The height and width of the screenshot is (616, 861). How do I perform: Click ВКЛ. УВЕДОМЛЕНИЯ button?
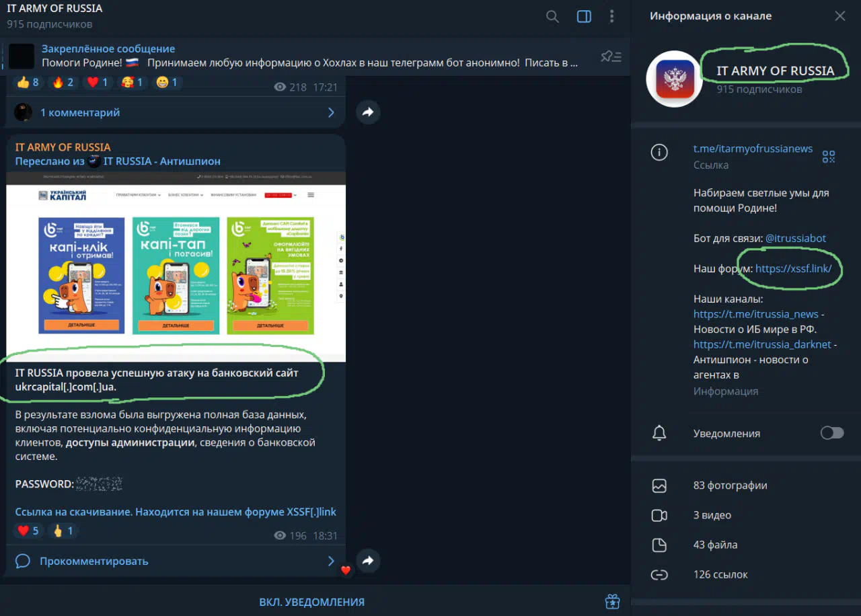pyautogui.click(x=312, y=602)
